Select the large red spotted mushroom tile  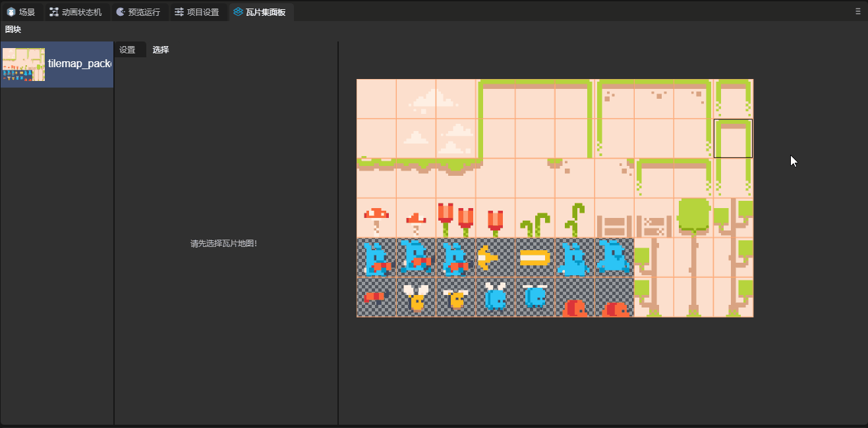(376, 218)
